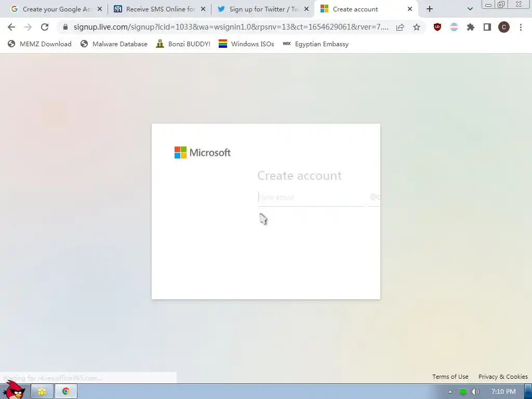This screenshot has height=399, width=532.
Task: Open the Windows ISOs bookmark
Action: (x=246, y=44)
